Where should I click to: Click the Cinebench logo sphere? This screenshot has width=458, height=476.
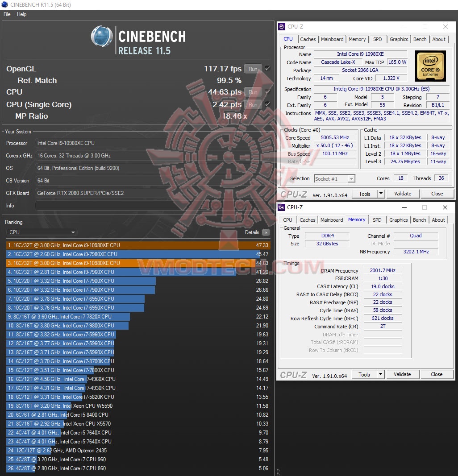(102, 37)
